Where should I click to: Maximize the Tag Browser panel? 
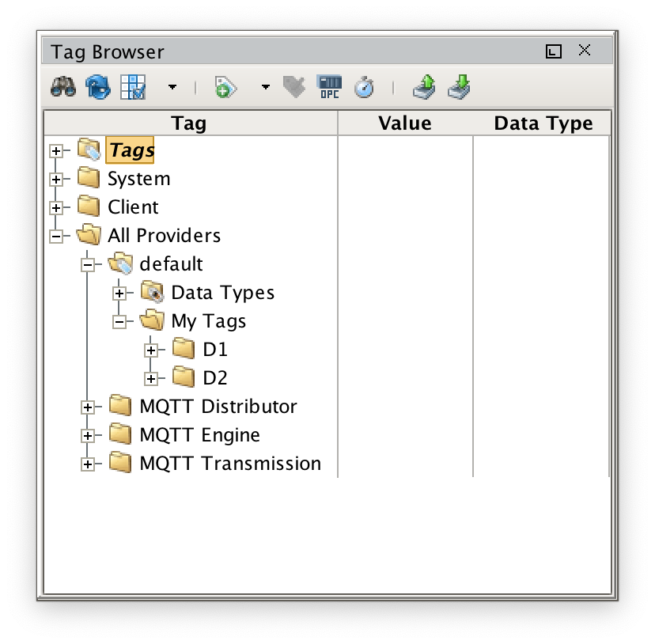554,51
